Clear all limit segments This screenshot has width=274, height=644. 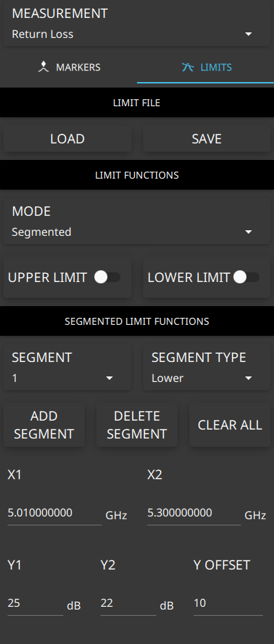(230, 425)
